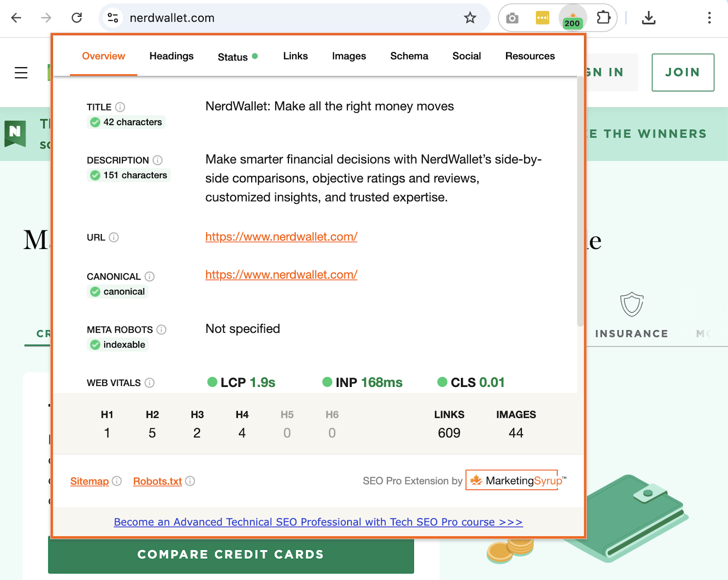This screenshot has height=580, width=728.
Task: Switch to the Schema tab
Action: (409, 56)
